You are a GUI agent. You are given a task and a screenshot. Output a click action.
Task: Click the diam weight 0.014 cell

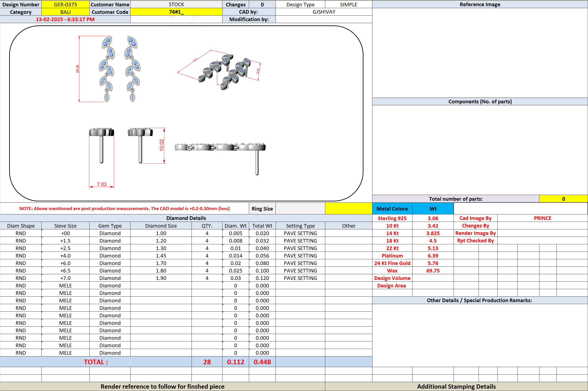click(x=235, y=256)
